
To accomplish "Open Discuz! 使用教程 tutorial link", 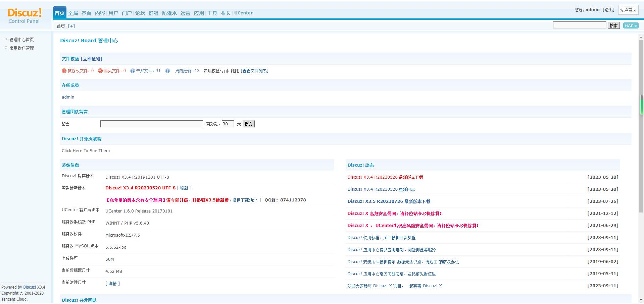I will (x=382, y=238).
